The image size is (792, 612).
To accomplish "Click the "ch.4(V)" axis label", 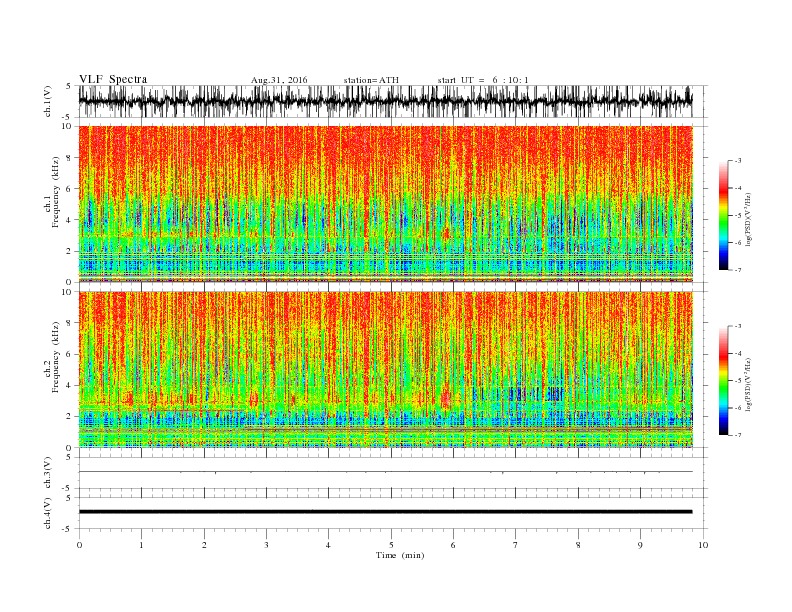I will tap(48, 513).
